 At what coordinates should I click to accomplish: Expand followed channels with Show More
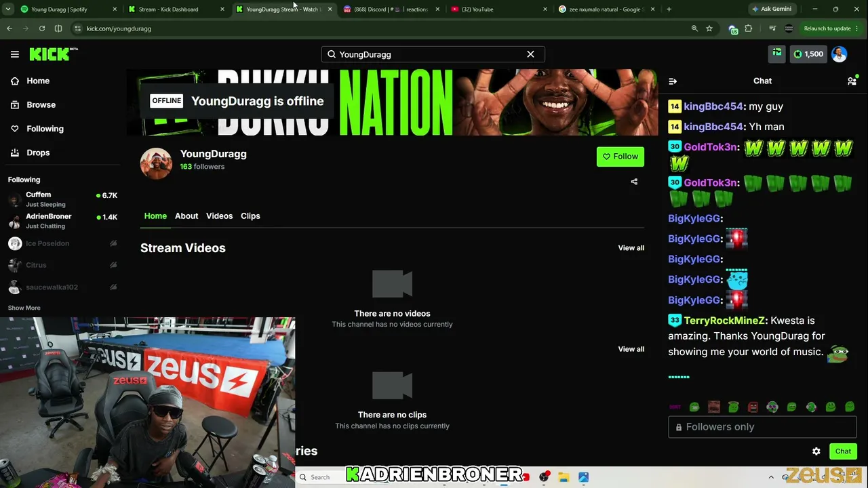(24, 308)
